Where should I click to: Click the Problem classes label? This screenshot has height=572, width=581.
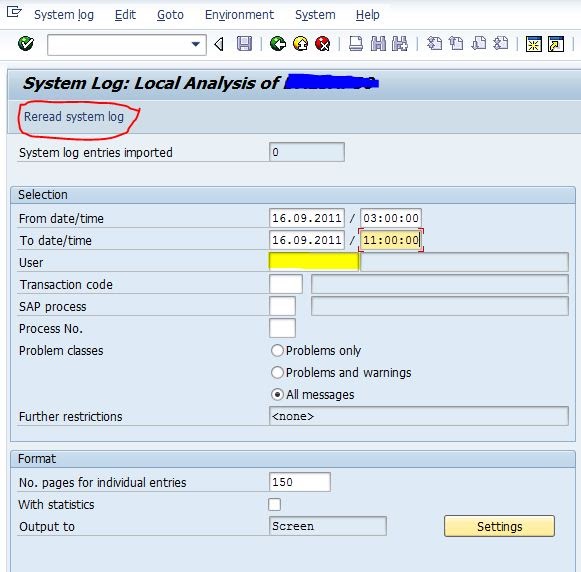tap(61, 350)
